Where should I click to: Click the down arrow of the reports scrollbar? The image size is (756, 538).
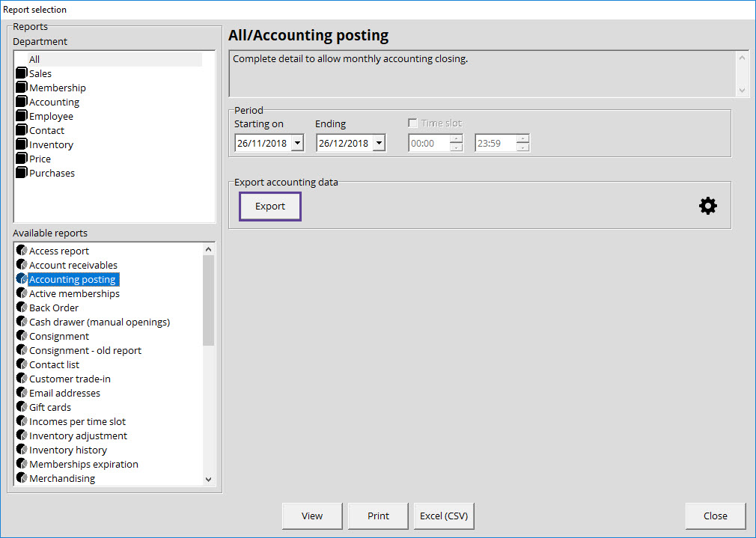tap(209, 479)
